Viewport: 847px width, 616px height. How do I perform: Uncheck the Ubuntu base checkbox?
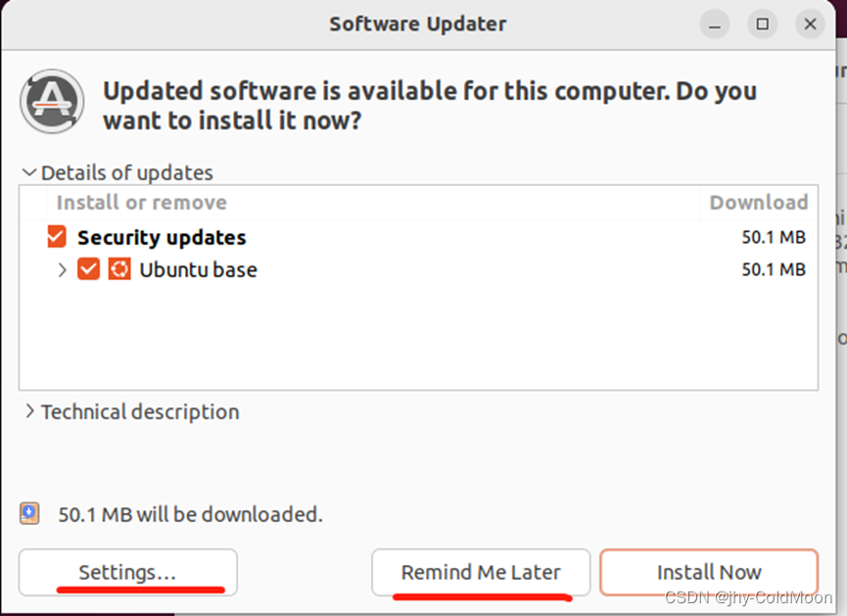tap(88, 269)
